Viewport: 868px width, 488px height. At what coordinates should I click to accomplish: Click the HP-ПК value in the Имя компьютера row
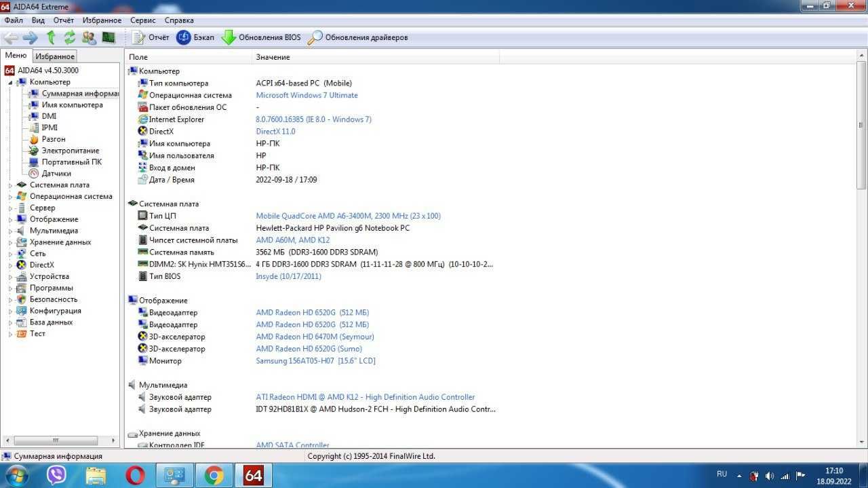[x=268, y=144]
